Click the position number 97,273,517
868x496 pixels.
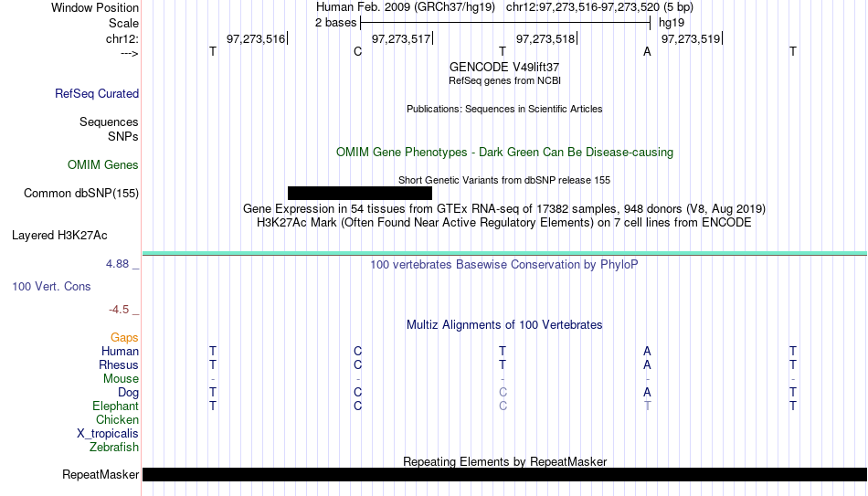pos(401,38)
